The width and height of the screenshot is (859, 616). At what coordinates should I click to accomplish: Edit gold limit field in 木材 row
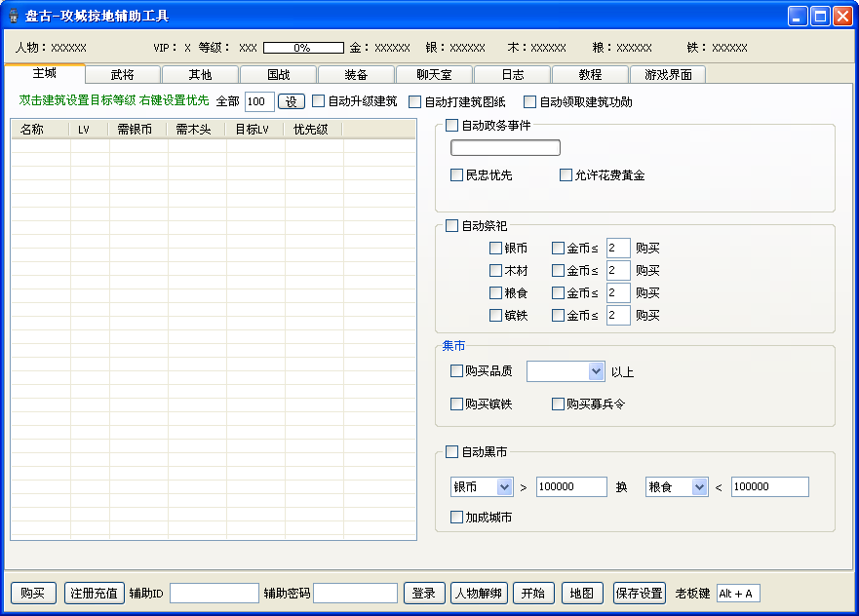618,271
